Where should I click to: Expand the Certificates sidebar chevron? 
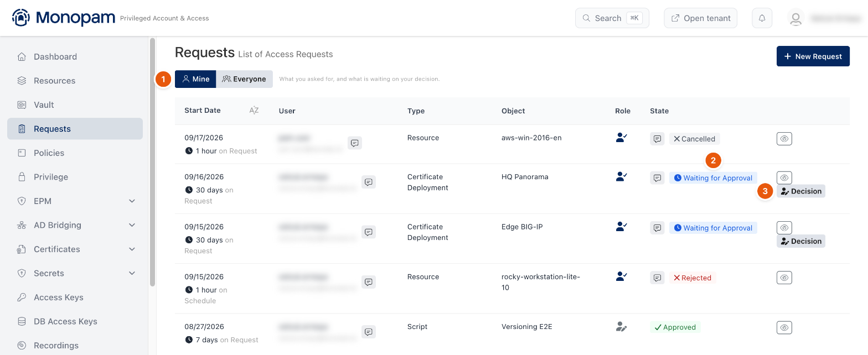click(x=132, y=249)
